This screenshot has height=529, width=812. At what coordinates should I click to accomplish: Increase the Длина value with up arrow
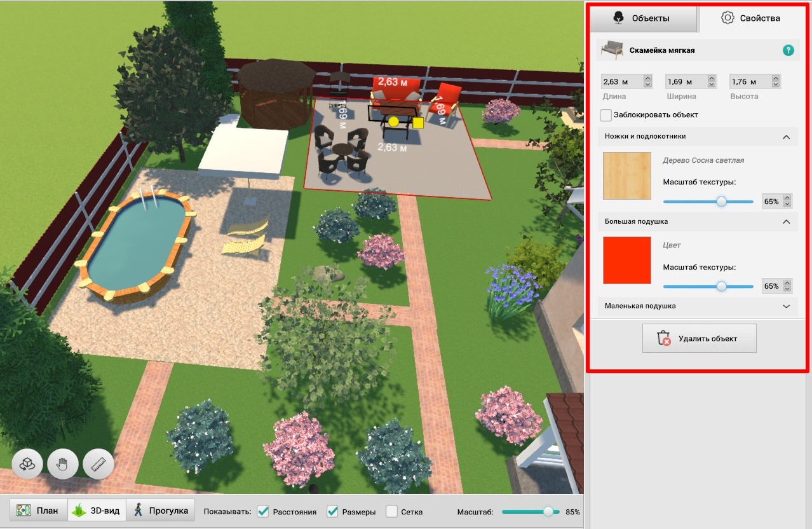(647, 78)
